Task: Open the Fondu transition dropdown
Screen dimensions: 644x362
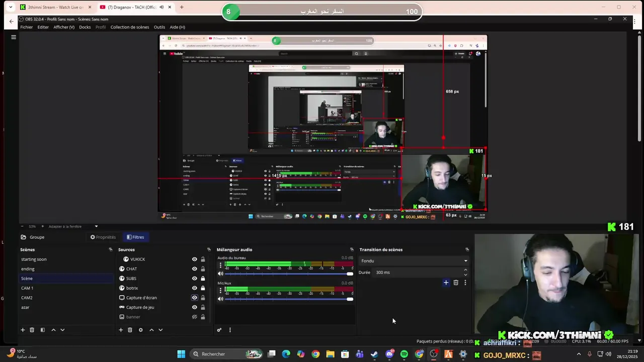Action: [414, 261]
